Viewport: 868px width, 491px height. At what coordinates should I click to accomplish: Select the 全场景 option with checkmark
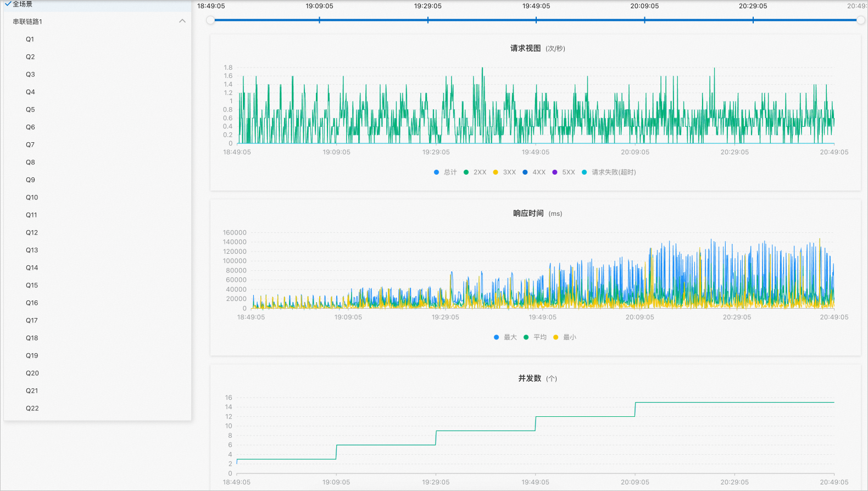tap(97, 4)
